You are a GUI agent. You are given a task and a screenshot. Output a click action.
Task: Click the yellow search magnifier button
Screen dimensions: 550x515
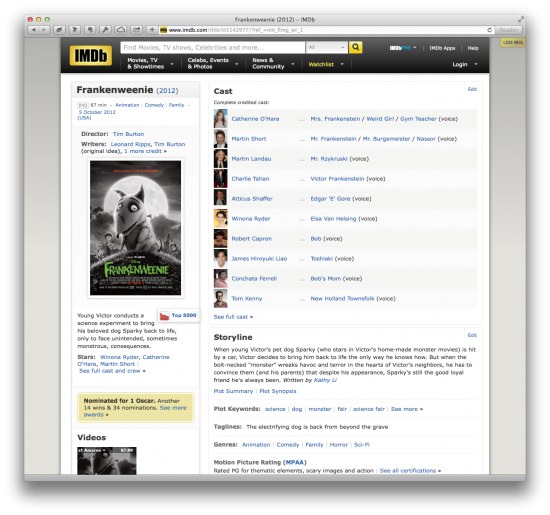pyautogui.click(x=355, y=47)
